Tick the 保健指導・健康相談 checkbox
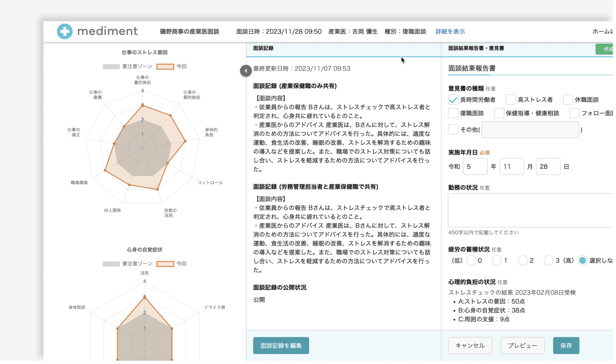The image size is (616, 364). click(x=499, y=113)
